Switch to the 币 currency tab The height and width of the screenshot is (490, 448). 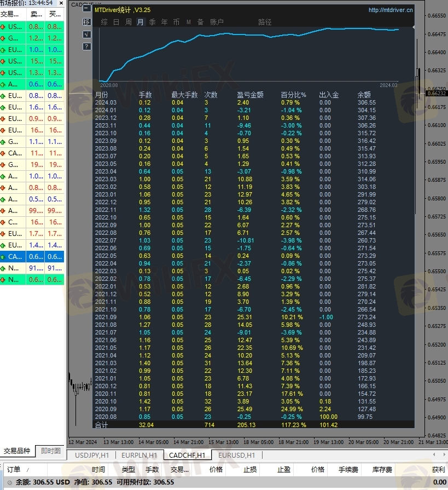pyautogui.click(x=176, y=22)
